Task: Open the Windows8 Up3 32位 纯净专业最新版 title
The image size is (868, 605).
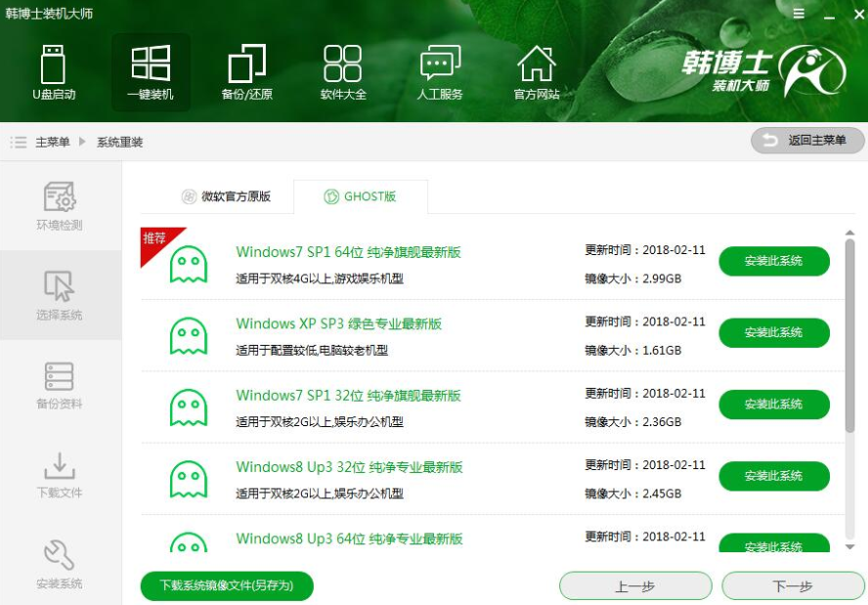Action: click(349, 467)
